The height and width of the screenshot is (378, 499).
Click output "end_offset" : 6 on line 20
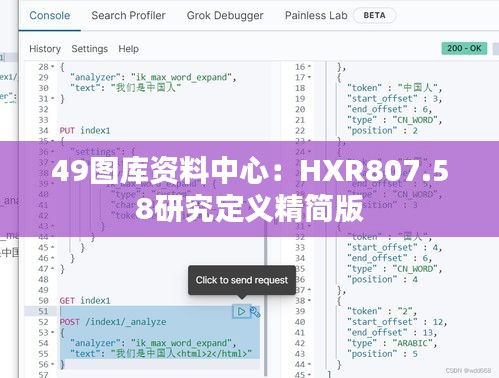pos(390,109)
